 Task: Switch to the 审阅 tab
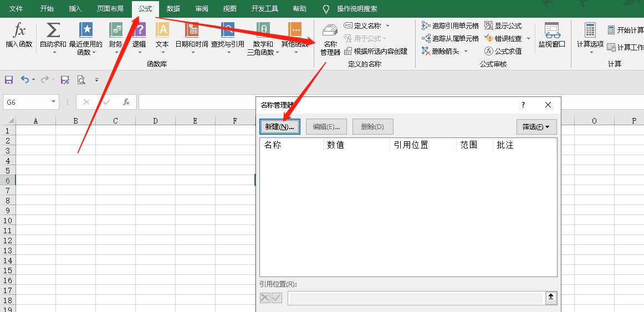tap(202, 9)
